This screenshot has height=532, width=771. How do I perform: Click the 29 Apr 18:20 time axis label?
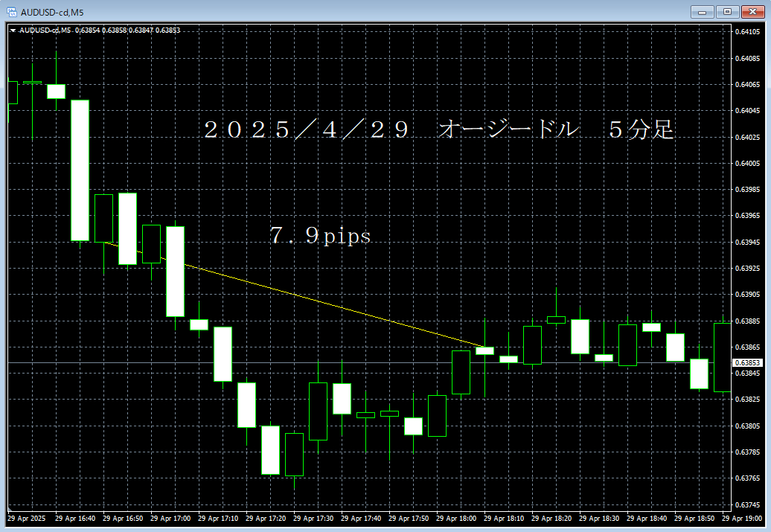point(551,518)
